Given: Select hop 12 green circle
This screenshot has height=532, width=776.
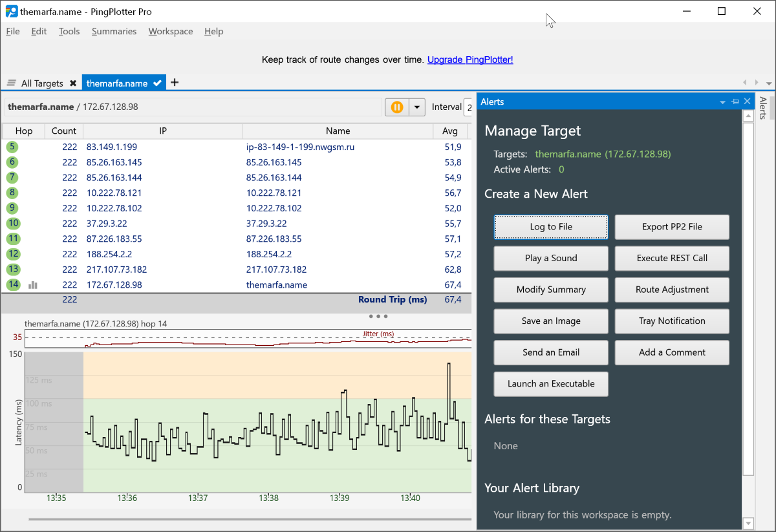Looking at the screenshot, I should coord(13,254).
